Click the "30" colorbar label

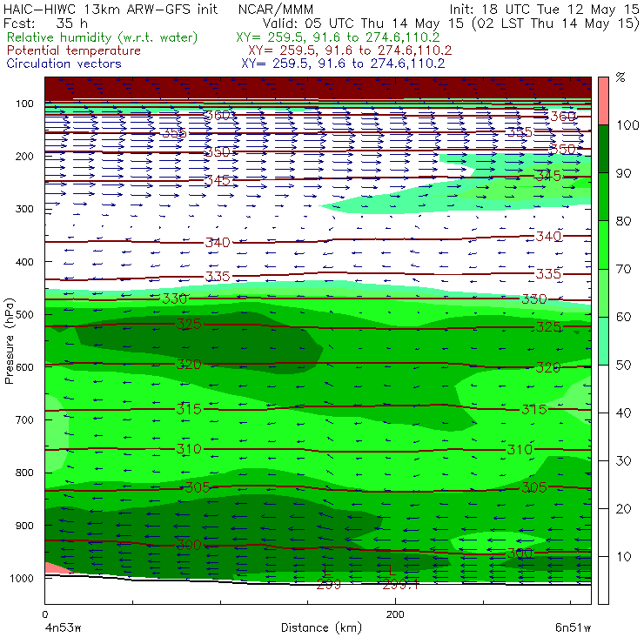623,461
